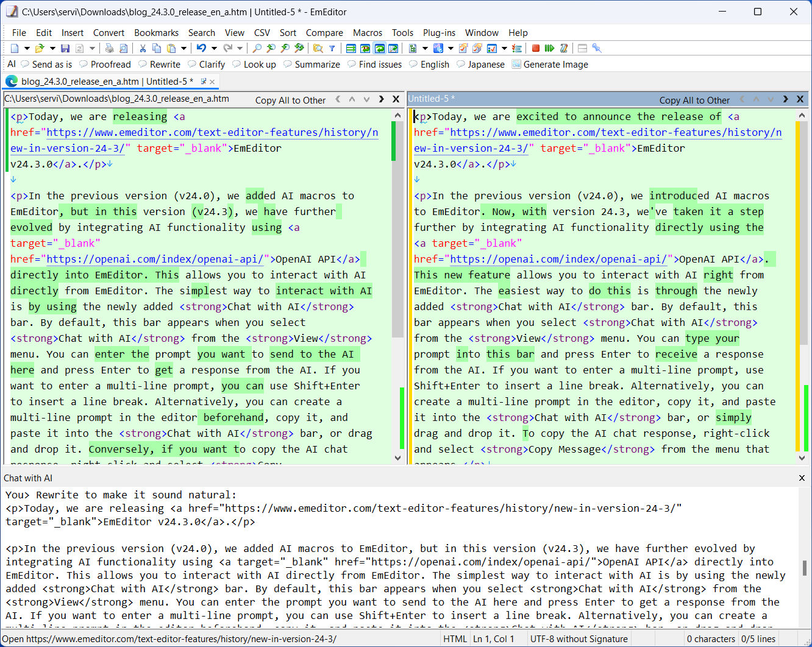Expand the configuration tree icon dropdown arrow

click(425, 48)
